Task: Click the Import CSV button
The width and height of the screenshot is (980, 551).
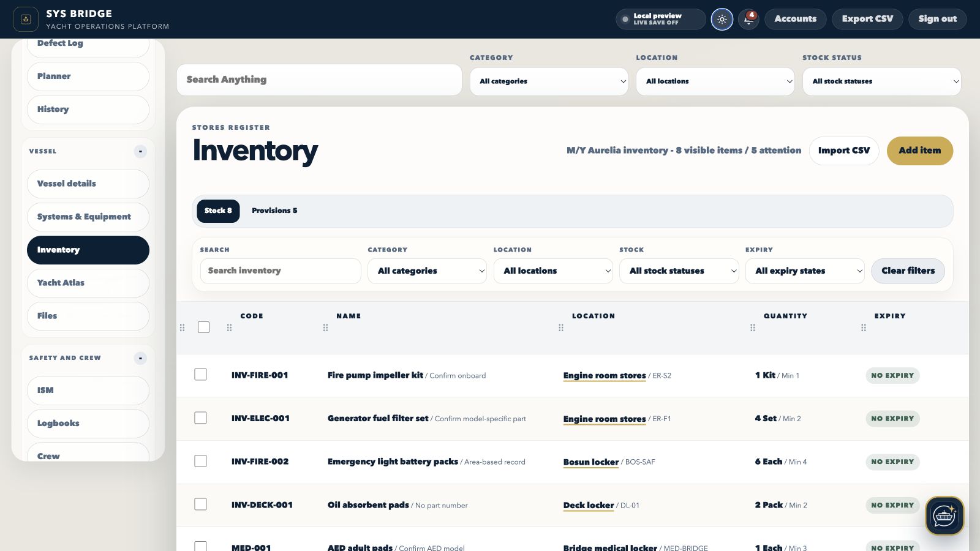Action: [x=844, y=151]
